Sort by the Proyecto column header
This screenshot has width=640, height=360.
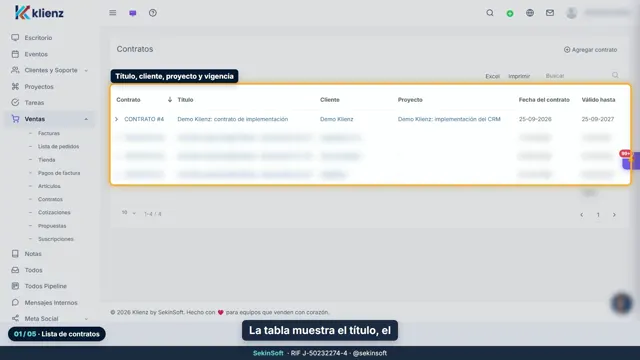click(x=410, y=100)
